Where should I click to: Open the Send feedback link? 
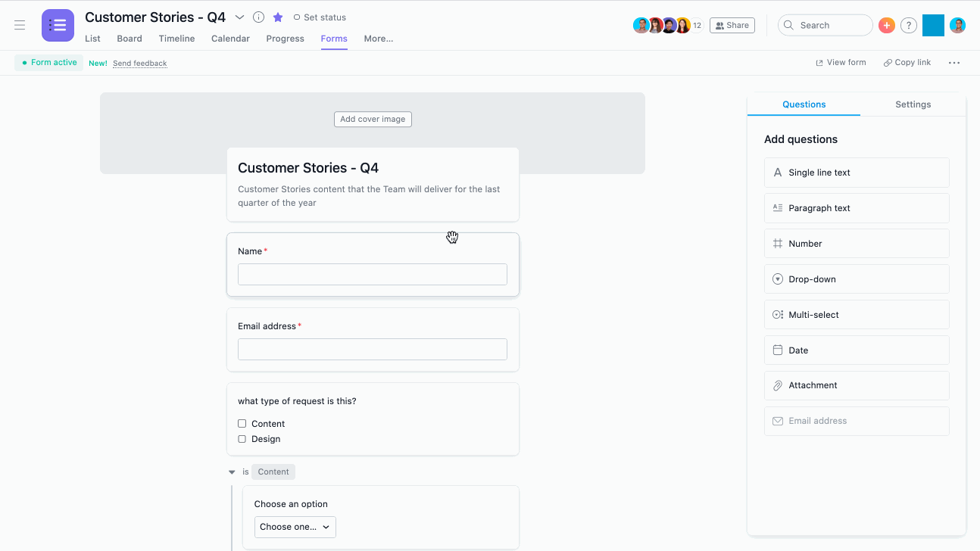139,63
